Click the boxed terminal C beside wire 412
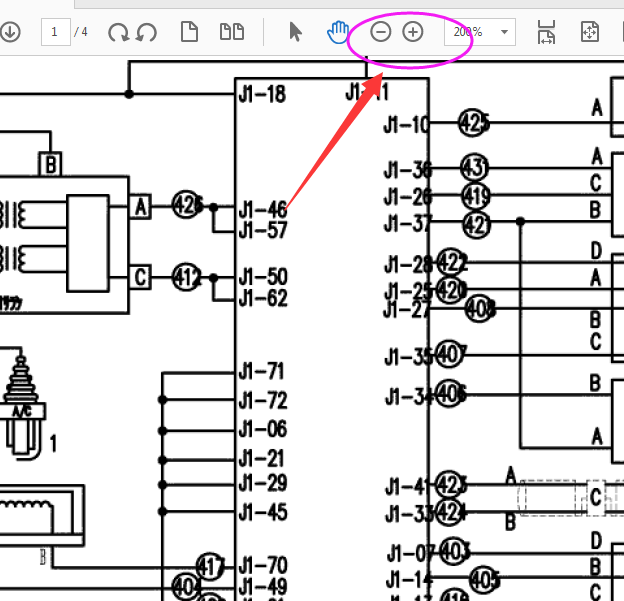Image resolution: width=624 pixels, height=601 pixels. point(140,277)
